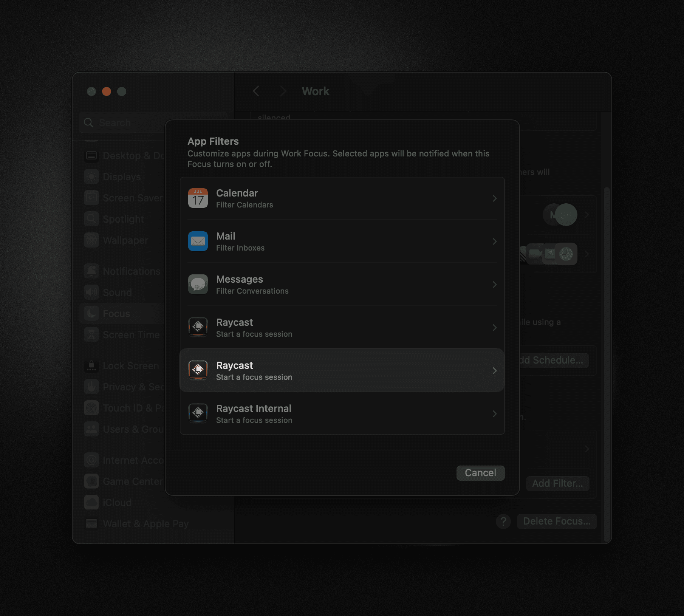684x616 pixels.
Task: Open Sound settings in the sidebar
Action: click(117, 292)
